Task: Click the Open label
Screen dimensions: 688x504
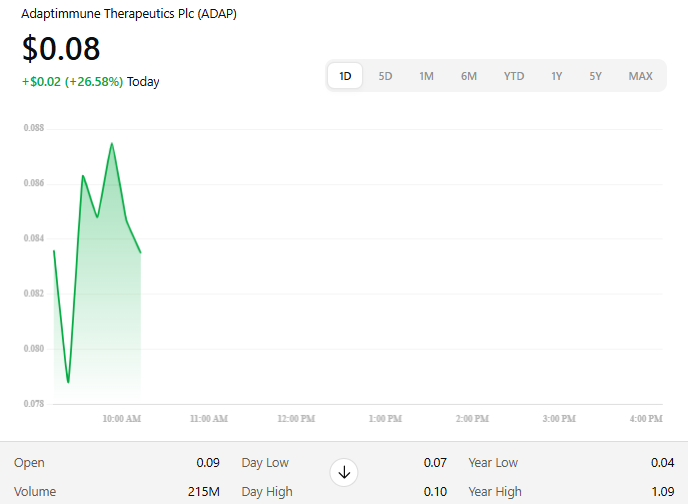Action: (29, 462)
